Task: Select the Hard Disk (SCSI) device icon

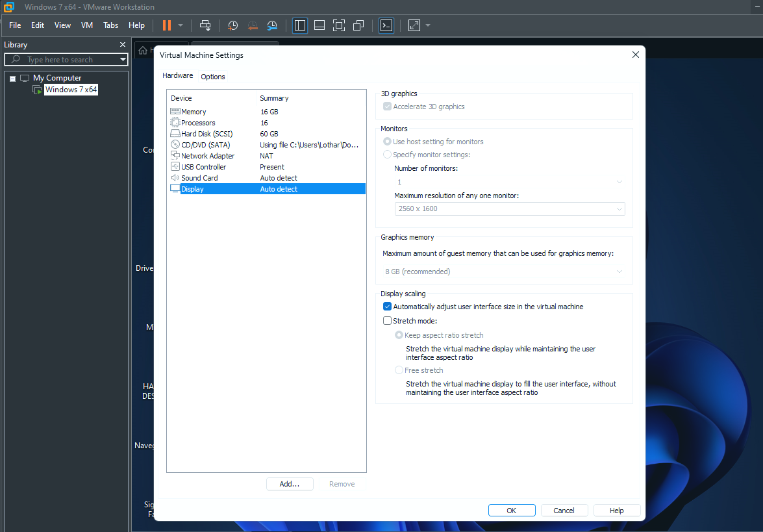Action: coord(175,133)
